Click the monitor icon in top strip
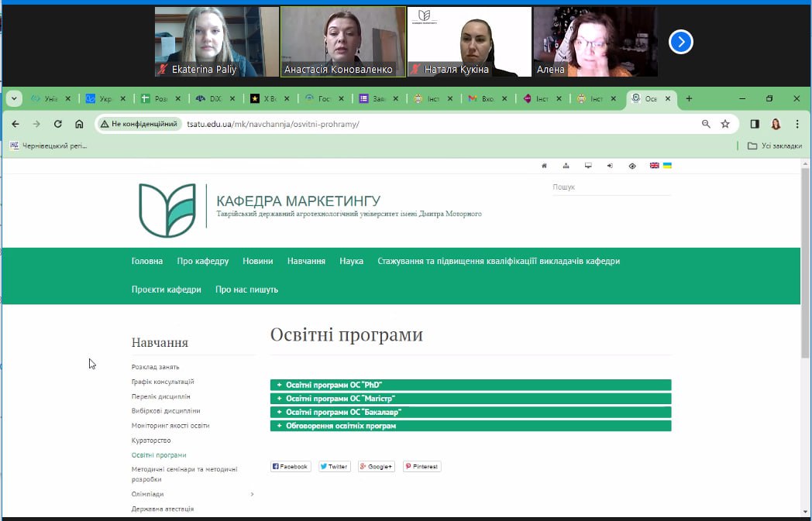 point(588,166)
